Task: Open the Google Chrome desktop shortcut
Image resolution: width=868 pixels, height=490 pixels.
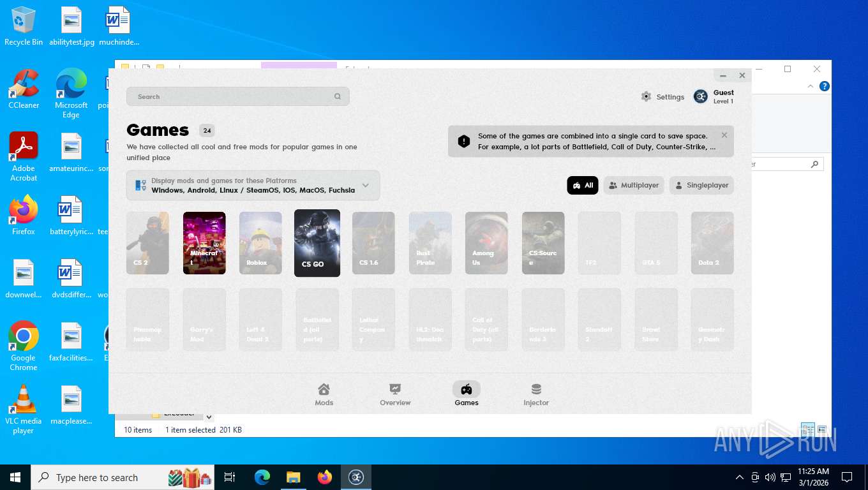Action: (24, 346)
